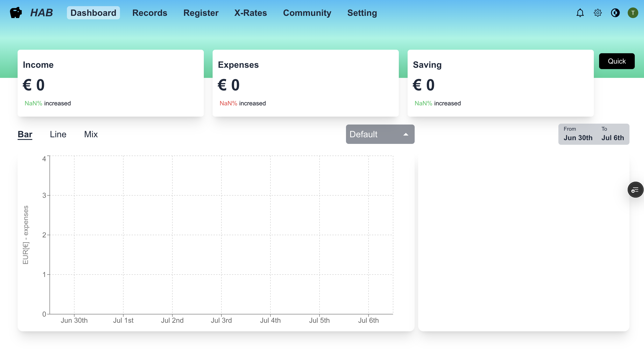Viewport: 644px width, 363px height.
Task: Click the Quick button
Action: pyautogui.click(x=616, y=61)
